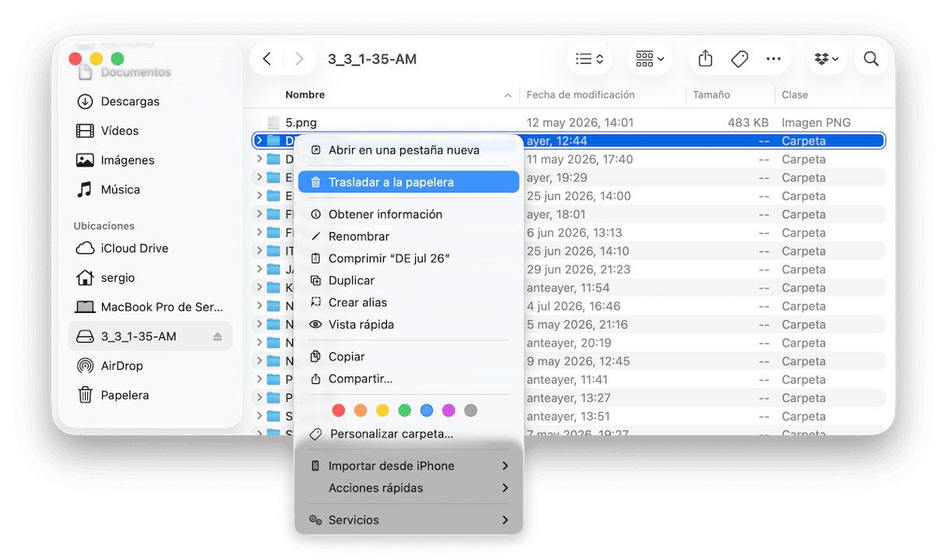Click the Imágenes picture icon in sidebar
Screen dimensions: 947x560
[x=85, y=160]
